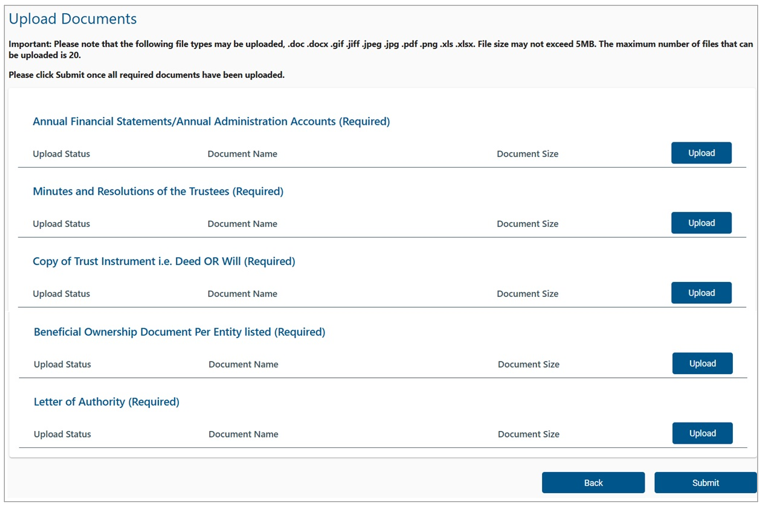The height and width of the screenshot is (507, 760).
Task: Upload Minutes and Resolutions of the Trustees
Action: coord(701,222)
